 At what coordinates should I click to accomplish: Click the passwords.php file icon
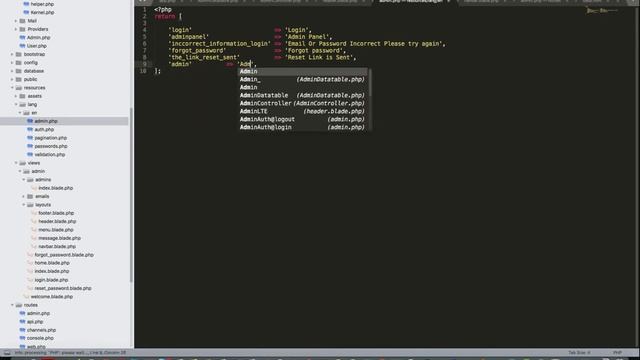30,146
